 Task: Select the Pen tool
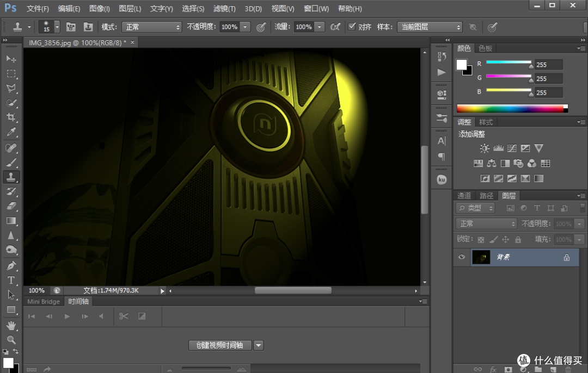coord(11,265)
